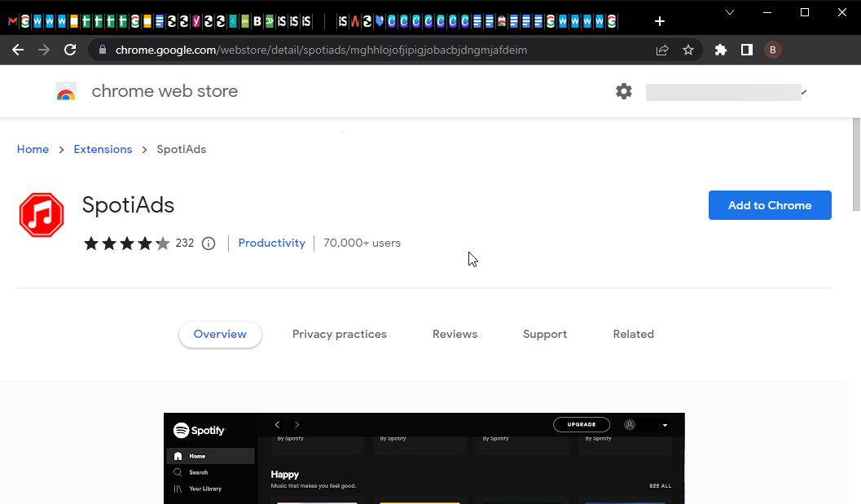Toggle the browser side panel
The height and width of the screenshot is (504, 861).
[747, 50]
